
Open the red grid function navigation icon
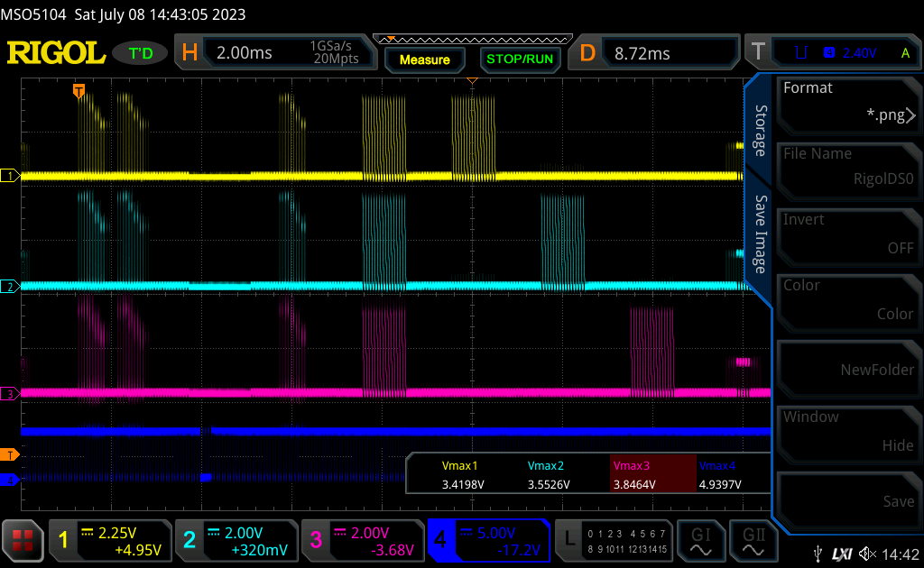tap(23, 540)
